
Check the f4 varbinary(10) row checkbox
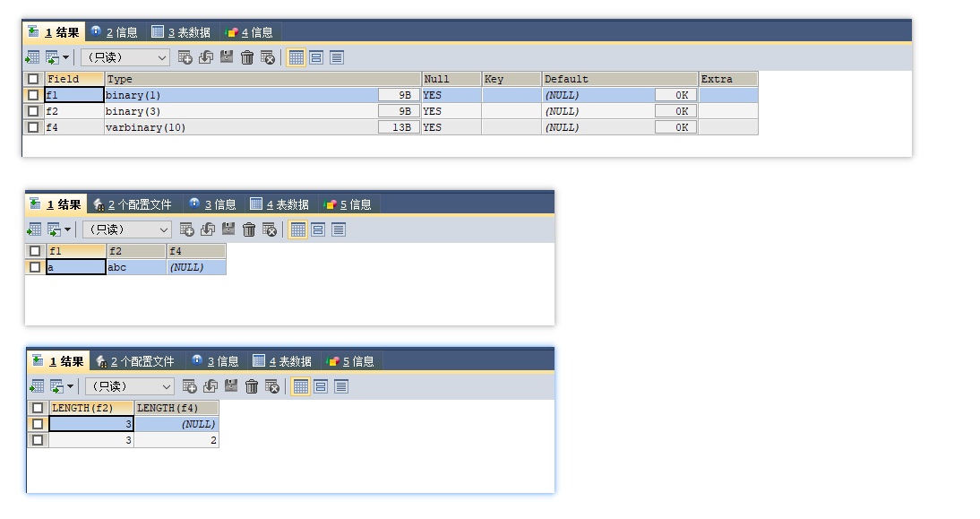(x=33, y=127)
